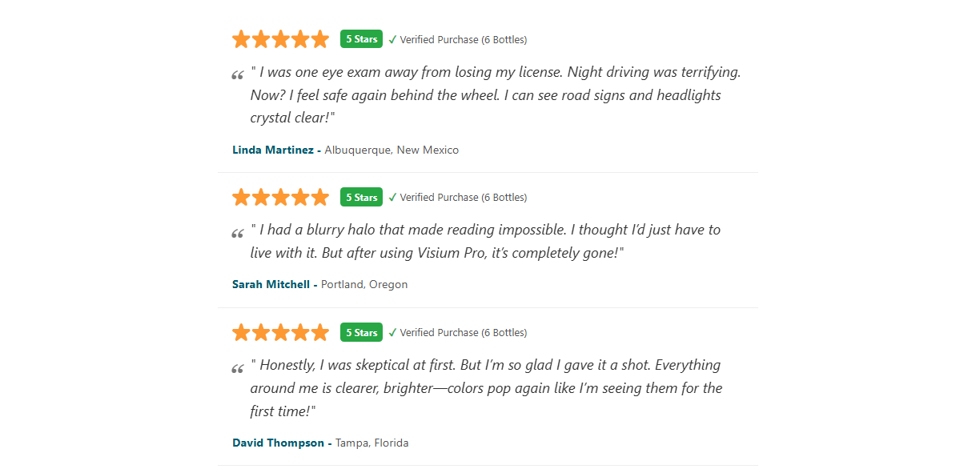
Task: Click the star rating on Linda Martinez's review
Action: coord(281,39)
